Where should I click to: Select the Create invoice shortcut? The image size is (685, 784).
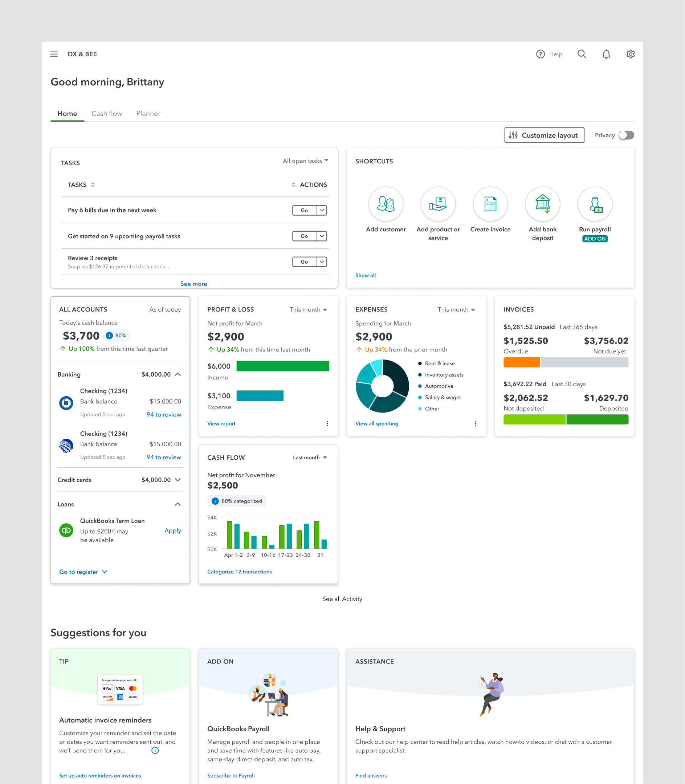[x=490, y=204]
